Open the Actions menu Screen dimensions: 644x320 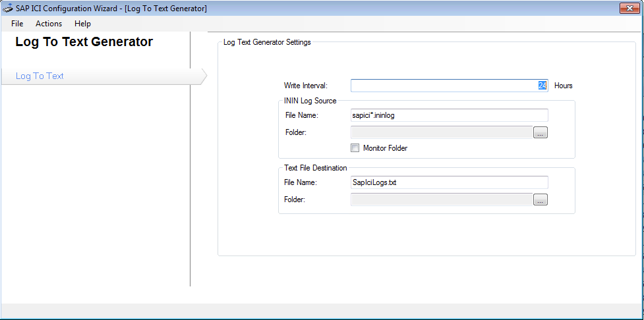tap(49, 24)
